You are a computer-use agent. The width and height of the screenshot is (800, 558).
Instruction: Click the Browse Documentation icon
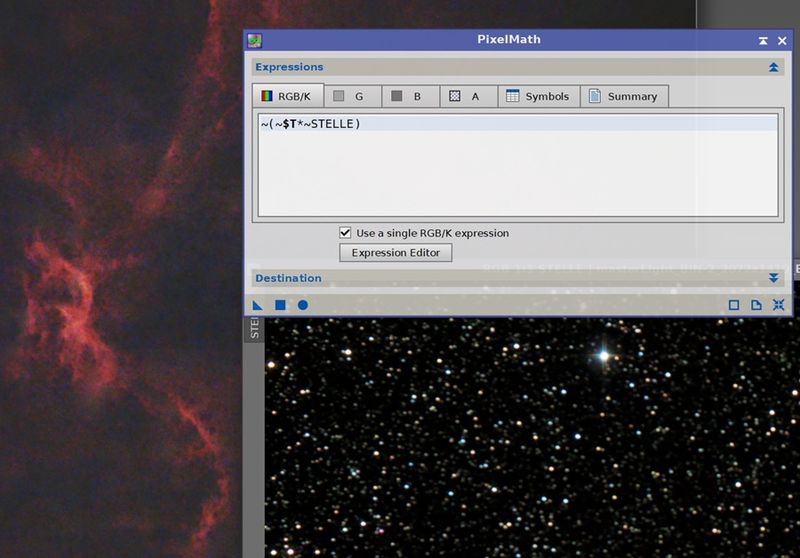756,305
